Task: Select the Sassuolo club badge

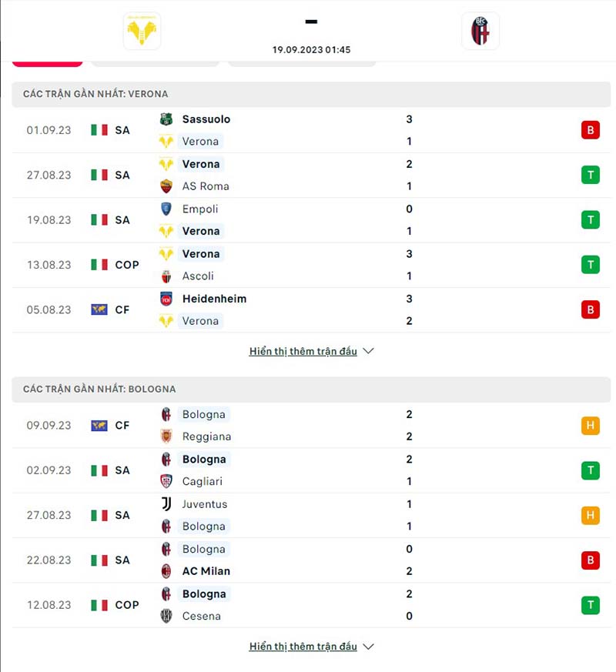Action: pyautogui.click(x=166, y=119)
